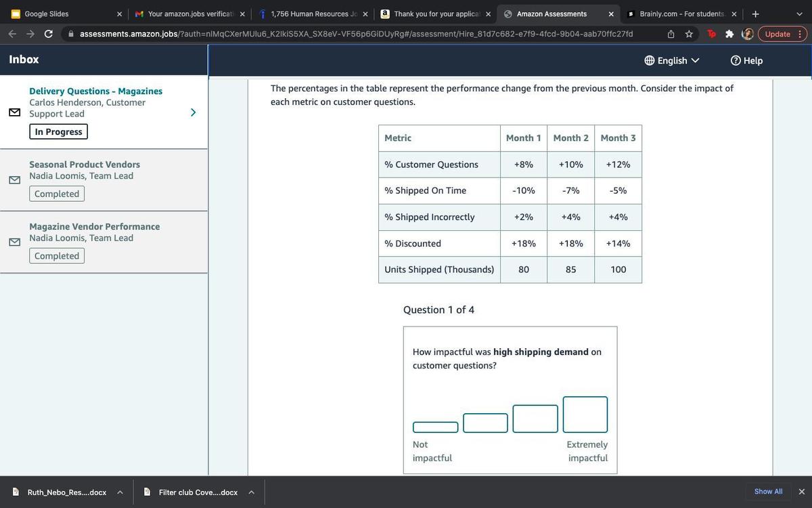Expand the Delivery Questions message chevron
This screenshot has width=812, height=508.
pyautogui.click(x=193, y=112)
